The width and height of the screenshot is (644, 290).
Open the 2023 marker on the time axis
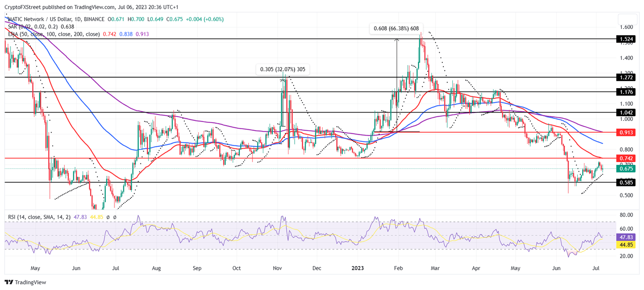358,268
